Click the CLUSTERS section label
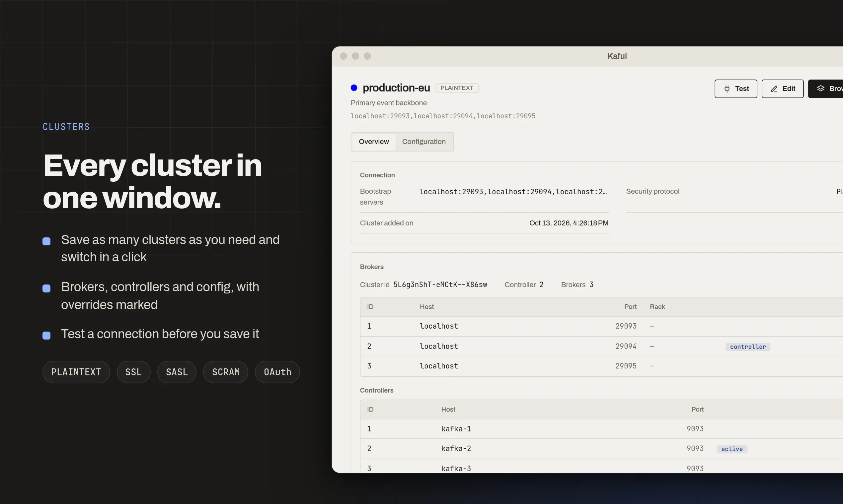Screen dimensions: 843x504 coord(66,127)
